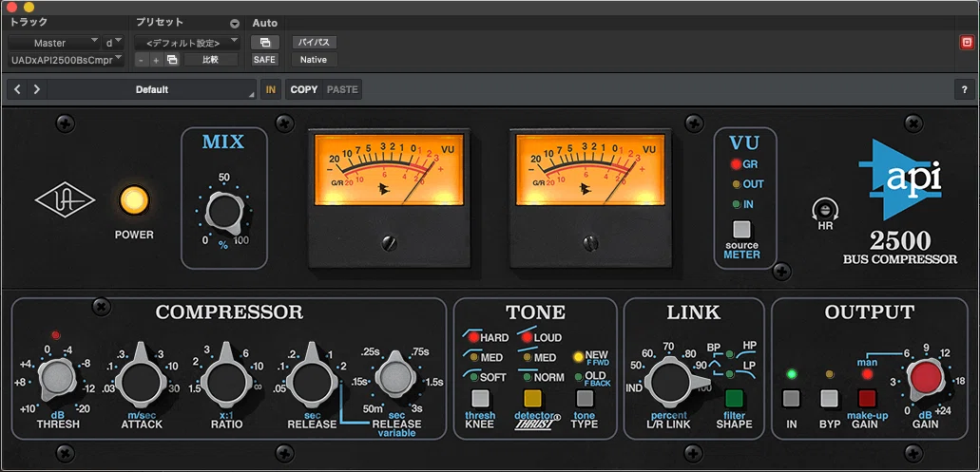The width and height of the screenshot is (980, 472).
Task: Click the RELEASE sec knob
Action: 311,380
